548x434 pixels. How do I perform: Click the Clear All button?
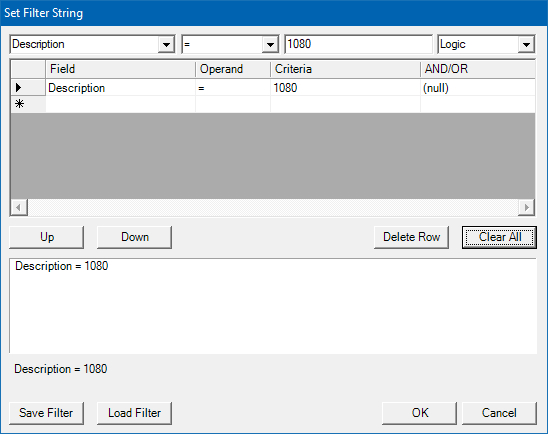pyautogui.click(x=499, y=237)
